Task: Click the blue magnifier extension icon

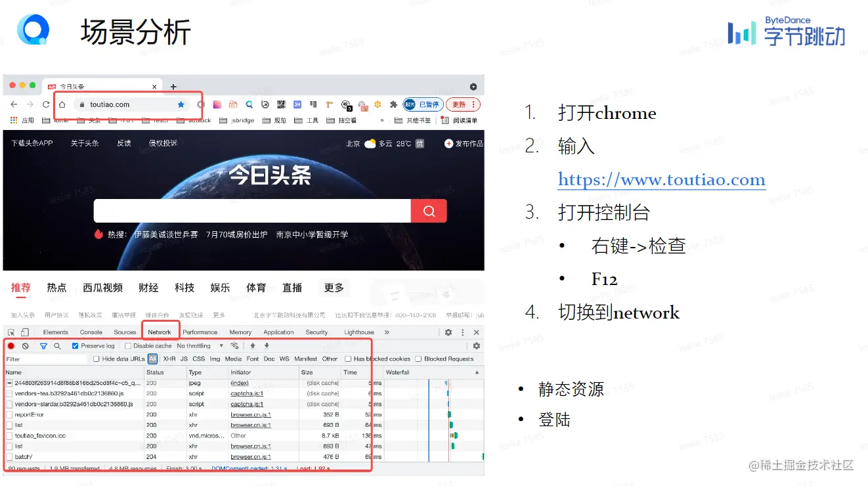Action: 250,104
